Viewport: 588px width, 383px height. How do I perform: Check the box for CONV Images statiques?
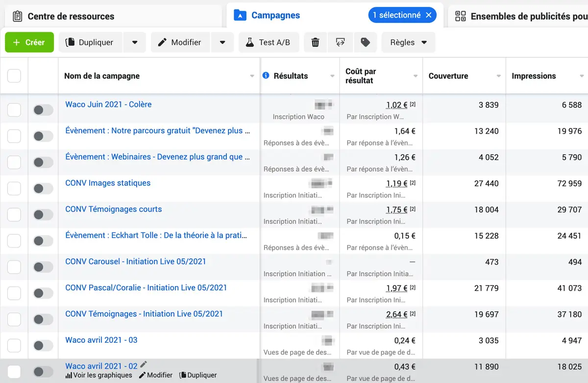pos(14,189)
